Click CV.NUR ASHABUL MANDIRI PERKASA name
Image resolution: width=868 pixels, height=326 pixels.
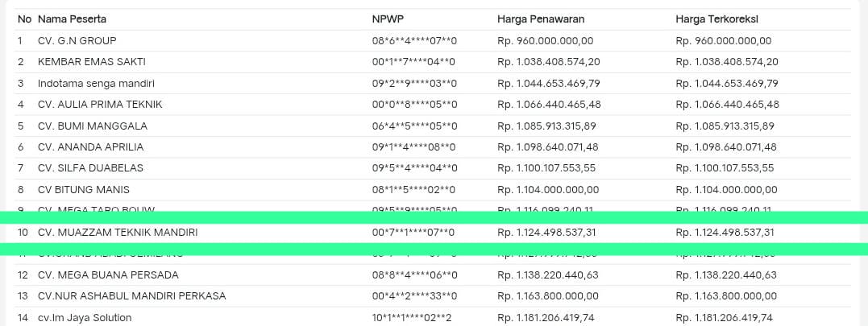[x=131, y=296]
